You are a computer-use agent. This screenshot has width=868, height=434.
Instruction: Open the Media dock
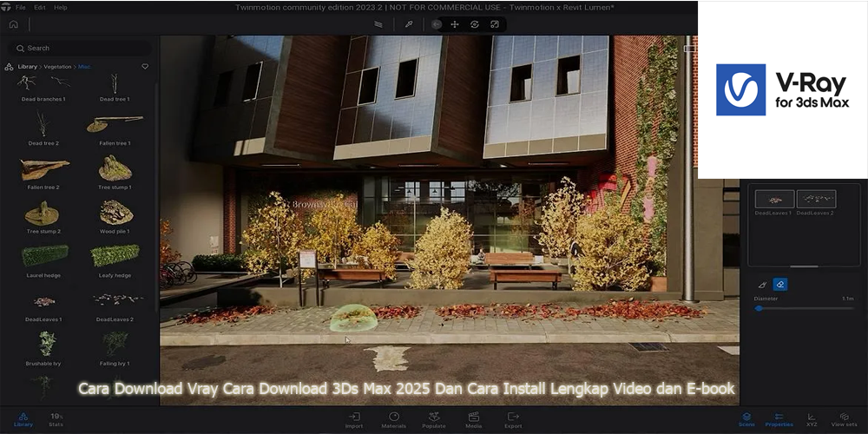473,420
